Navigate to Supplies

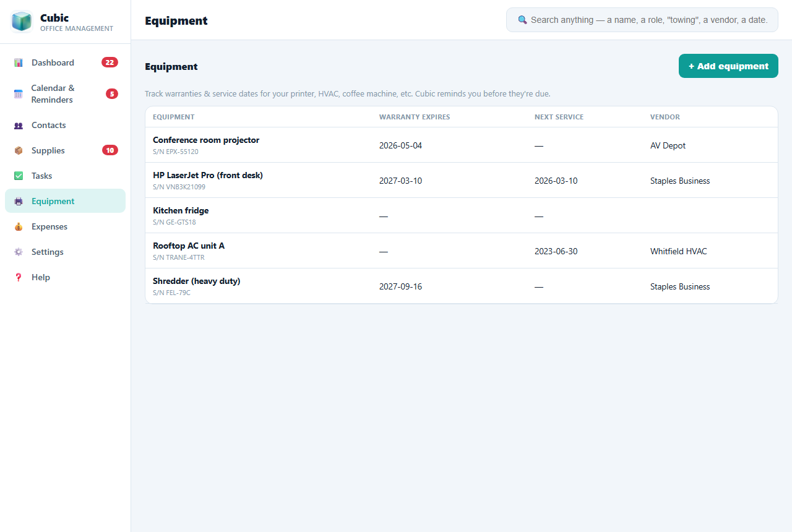65,150
